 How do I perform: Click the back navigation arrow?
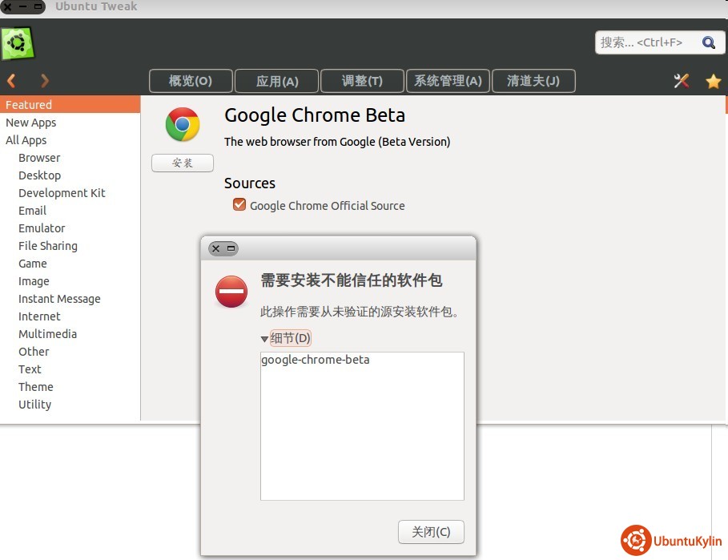[11, 80]
